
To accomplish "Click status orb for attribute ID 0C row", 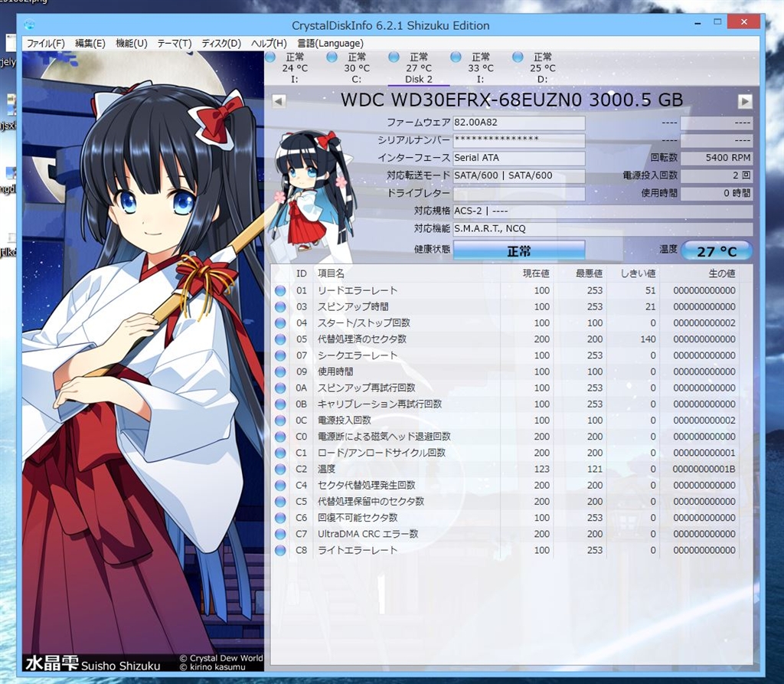I will pyautogui.click(x=280, y=421).
